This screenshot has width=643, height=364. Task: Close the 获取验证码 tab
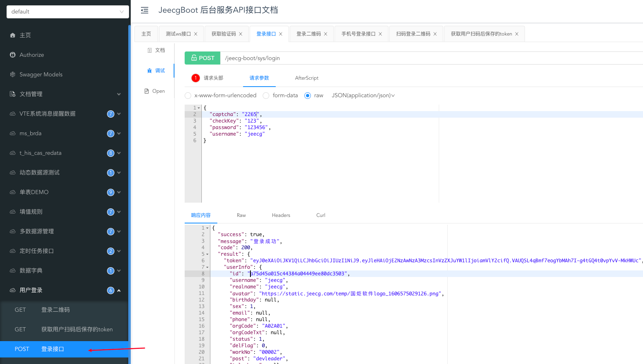241,34
